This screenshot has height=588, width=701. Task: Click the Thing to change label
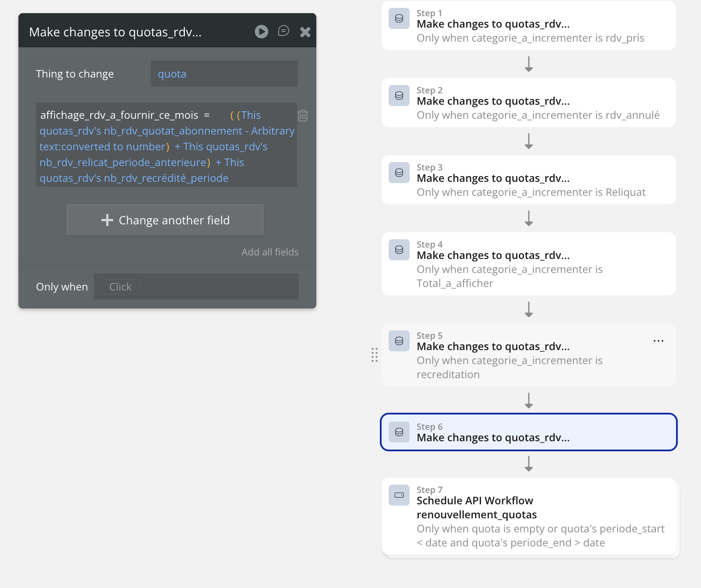click(75, 74)
